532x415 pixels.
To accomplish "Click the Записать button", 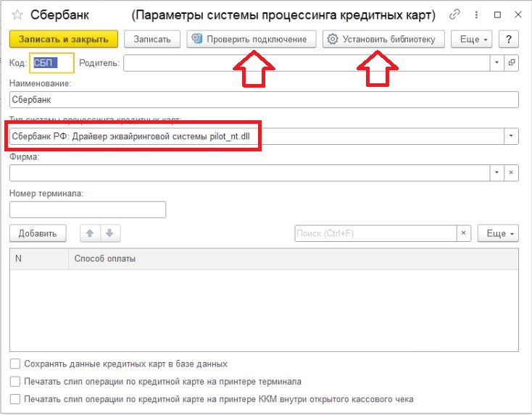I will point(152,39).
